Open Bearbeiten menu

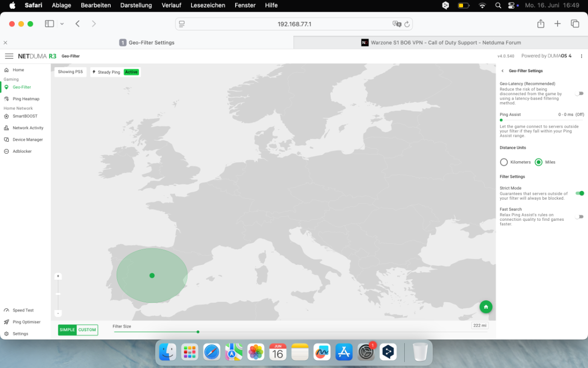tap(96, 5)
